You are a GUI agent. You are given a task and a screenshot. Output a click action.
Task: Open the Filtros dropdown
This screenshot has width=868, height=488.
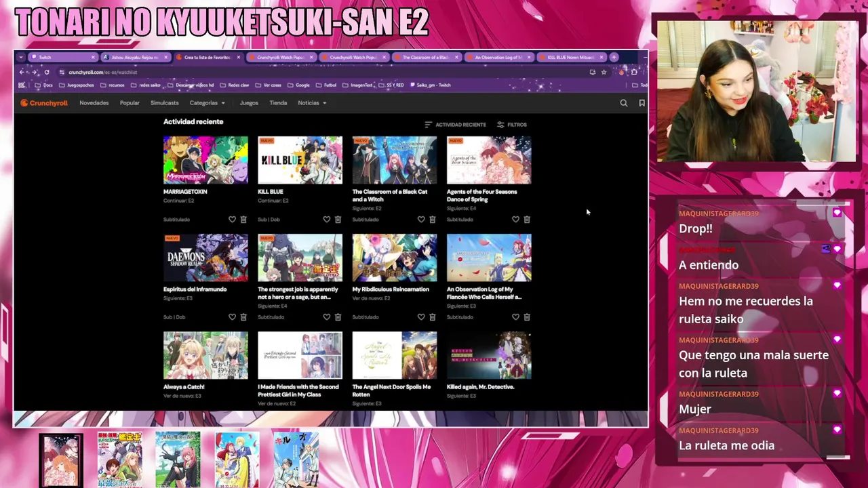pyautogui.click(x=512, y=125)
